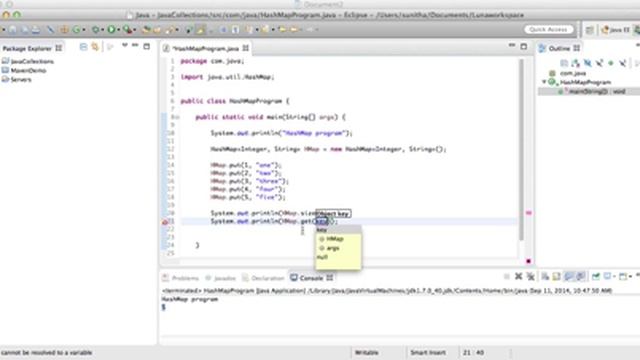Image resolution: width=640 pixels, height=360 pixels.
Task: Click the Quick Access search field
Action: click(548, 29)
